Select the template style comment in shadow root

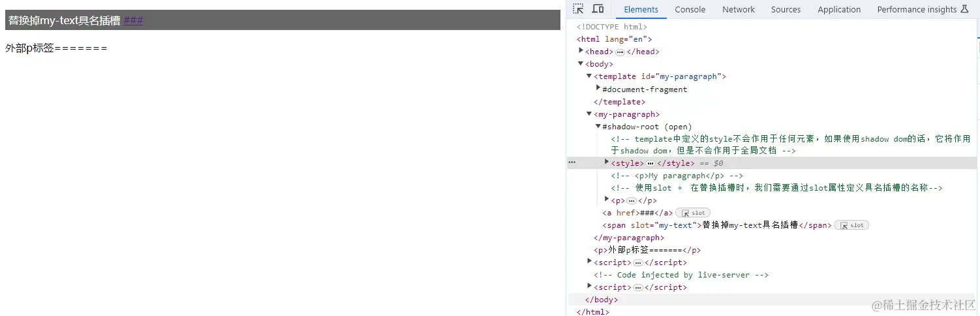pyautogui.click(x=791, y=144)
